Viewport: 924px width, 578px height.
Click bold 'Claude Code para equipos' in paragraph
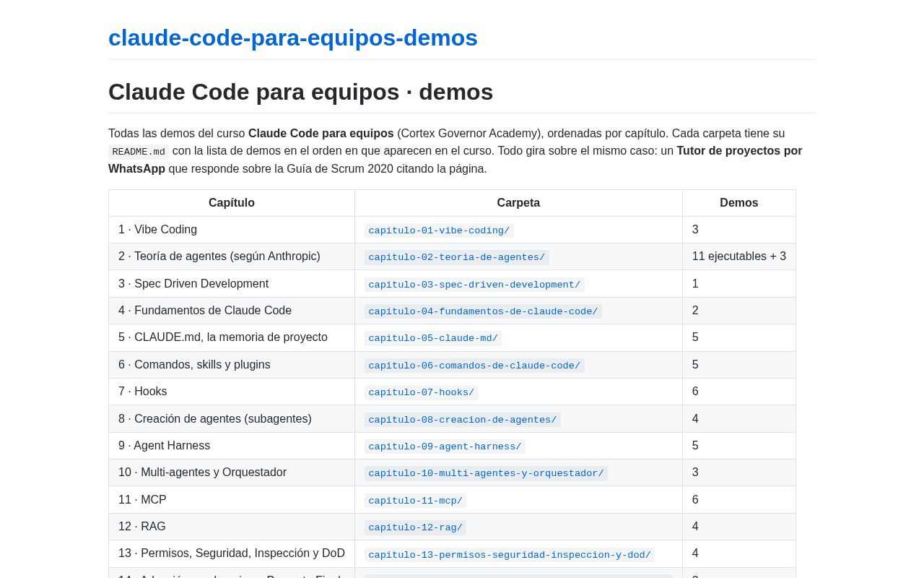321,134
